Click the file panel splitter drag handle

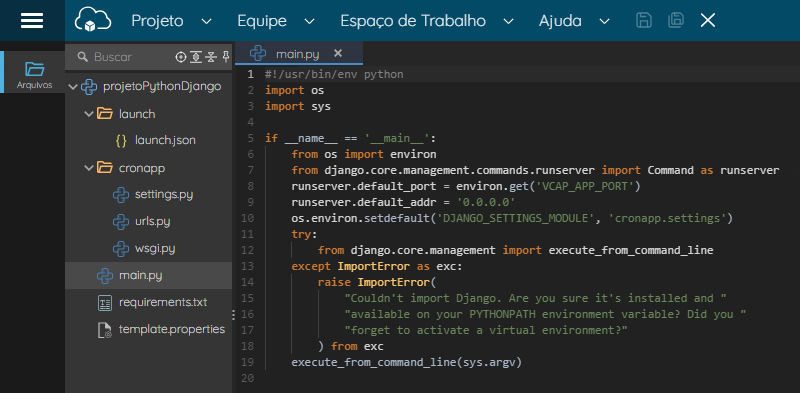pyautogui.click(x=234, y=315)
